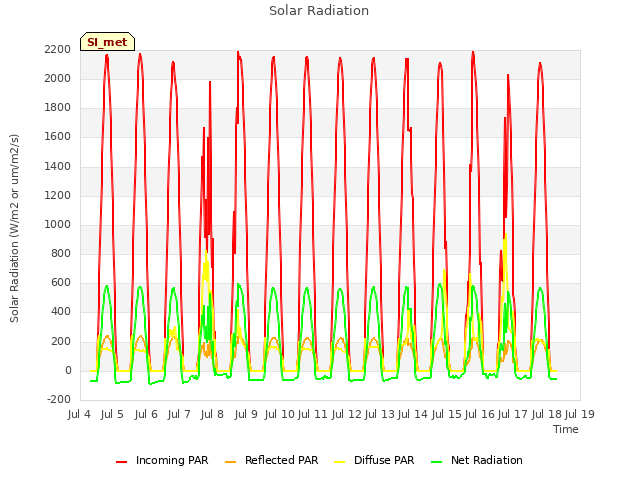640x480 pixels.
Task: Click the Jul 6 x-axis tick label
Action: coord(146,415)
